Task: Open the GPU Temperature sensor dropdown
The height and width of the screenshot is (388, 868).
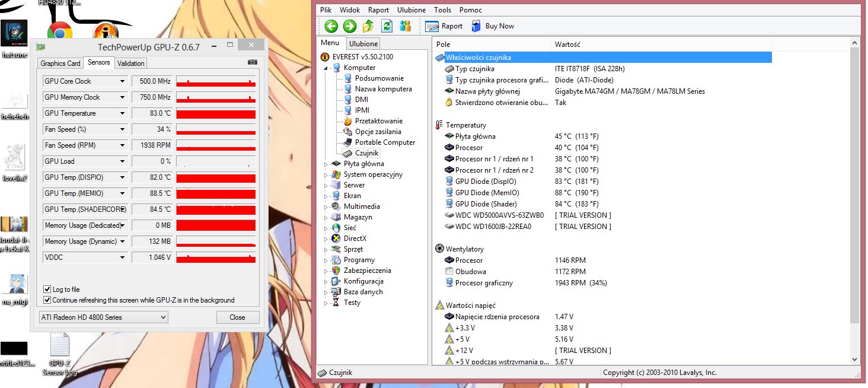Action: pyautogui.click(x=123, y=113)
